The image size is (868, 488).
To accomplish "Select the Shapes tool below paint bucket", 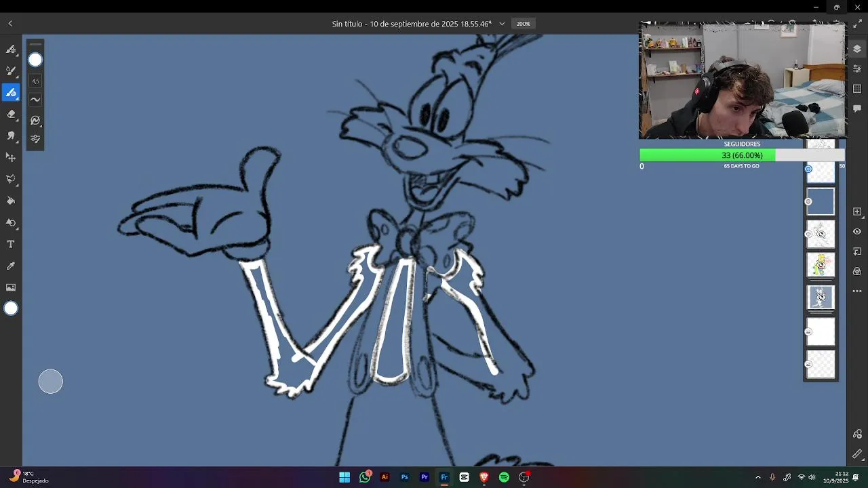I will tap(11, 222).
